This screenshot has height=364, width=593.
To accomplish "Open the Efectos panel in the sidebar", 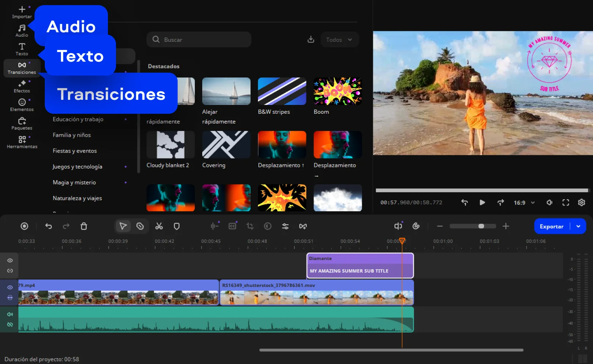I will click(22, 87).
